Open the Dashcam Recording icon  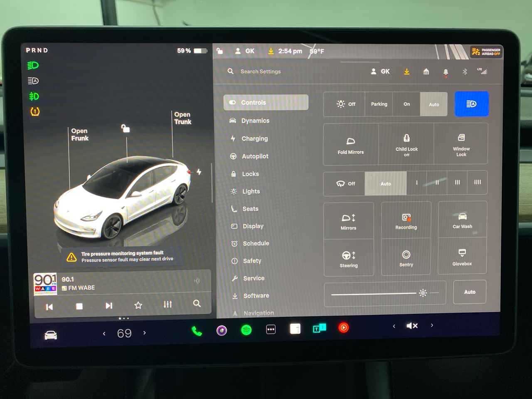(x=406, y=220)
